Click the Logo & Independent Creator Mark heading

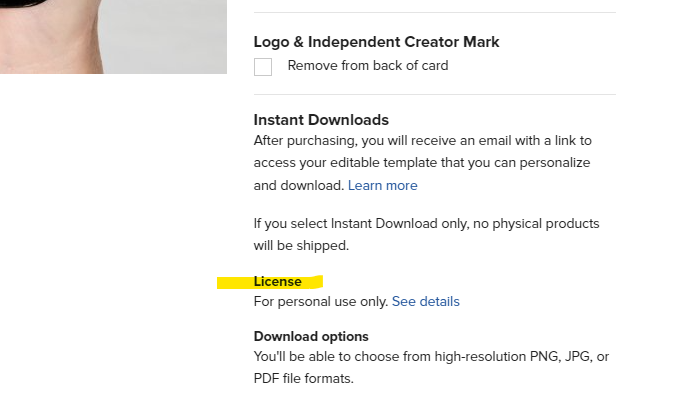[x=376, y=42]
